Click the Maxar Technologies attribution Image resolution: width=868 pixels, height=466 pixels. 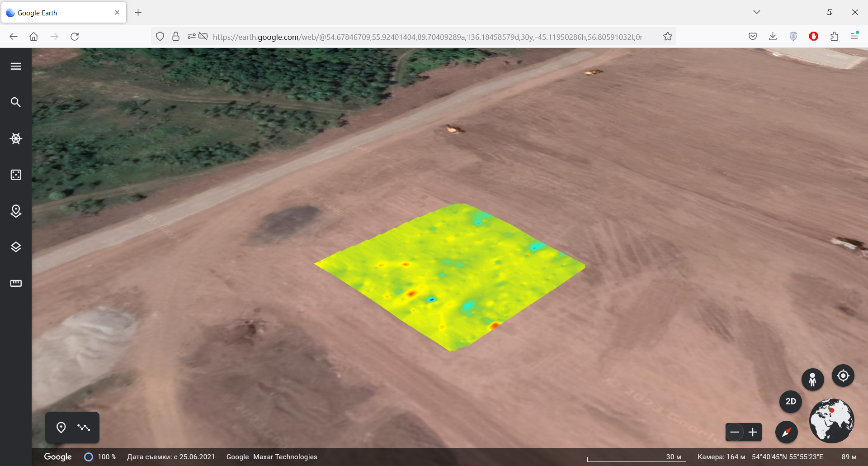[285, 457]
